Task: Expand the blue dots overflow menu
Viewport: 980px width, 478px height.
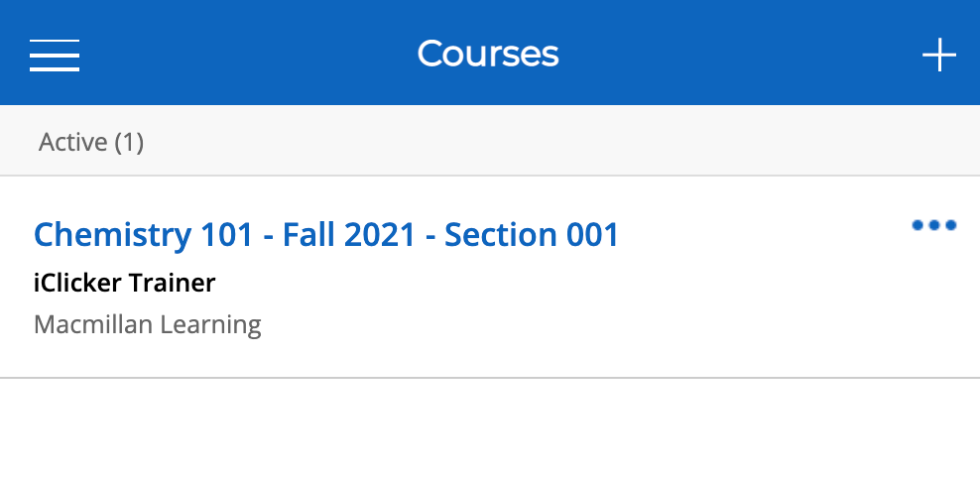Action: click(933, 226)
